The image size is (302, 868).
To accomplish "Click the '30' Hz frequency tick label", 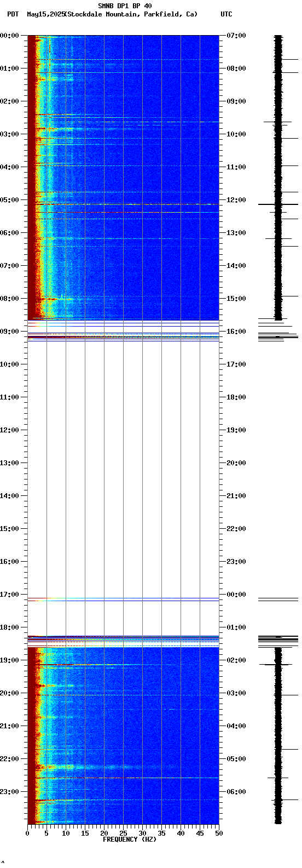I will click(x=142, y=833).
